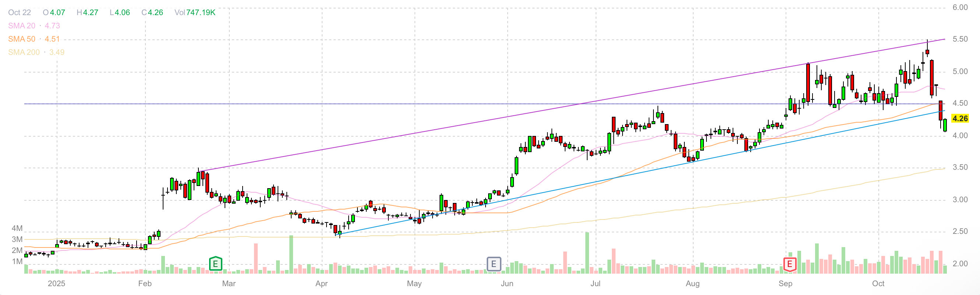Click the yellow 4.26 current price tag

(x=959, y=119)
